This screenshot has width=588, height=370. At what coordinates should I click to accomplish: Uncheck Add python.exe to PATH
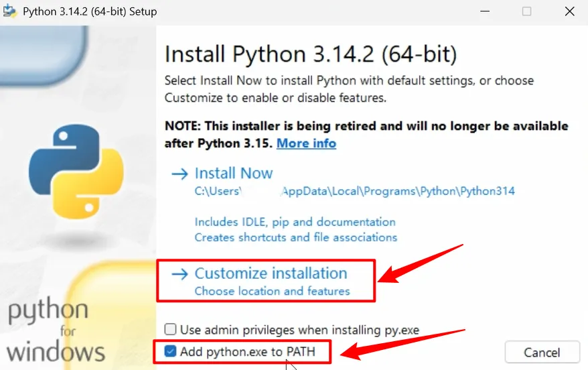170,352
